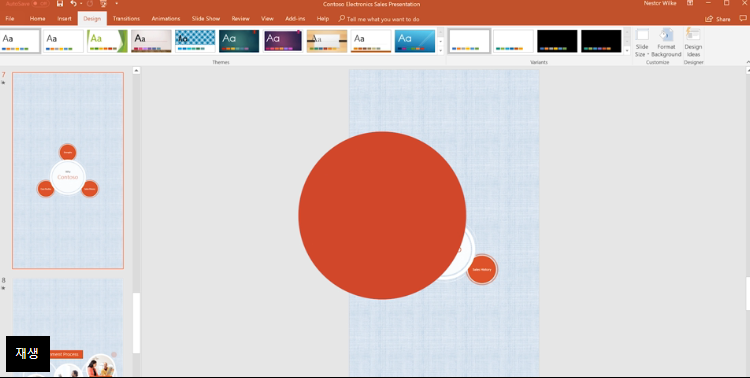Show the next row of Themes gallery

[441, 41]
